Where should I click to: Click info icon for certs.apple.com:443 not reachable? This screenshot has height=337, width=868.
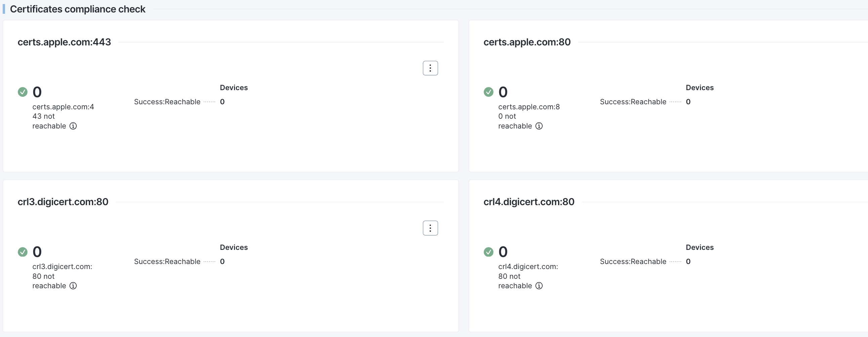73,126
